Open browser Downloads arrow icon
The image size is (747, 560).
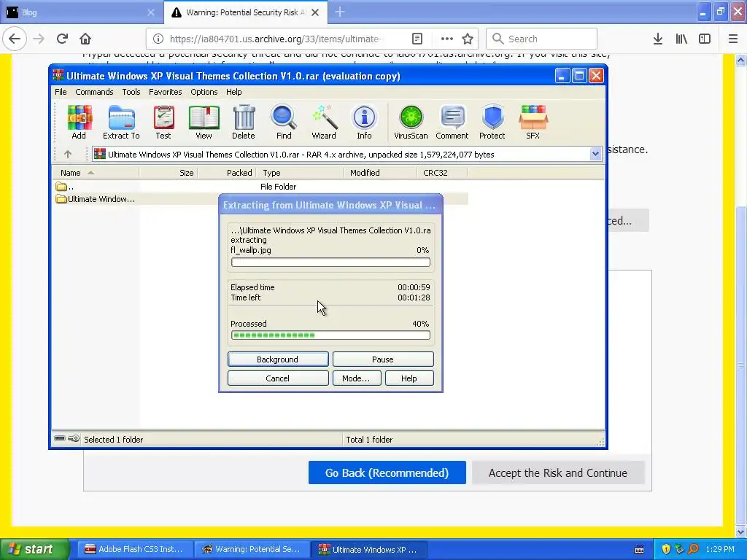[x=658, y=39]
